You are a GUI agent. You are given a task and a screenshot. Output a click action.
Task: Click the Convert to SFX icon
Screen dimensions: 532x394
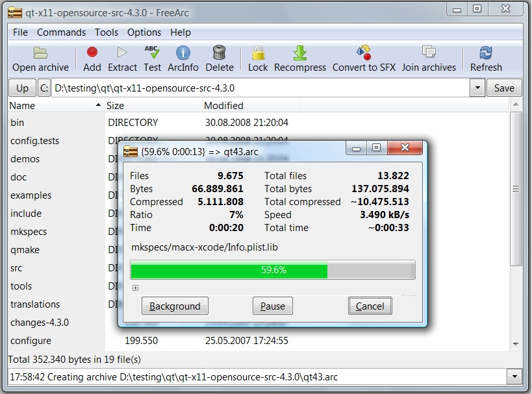(364, 53)
